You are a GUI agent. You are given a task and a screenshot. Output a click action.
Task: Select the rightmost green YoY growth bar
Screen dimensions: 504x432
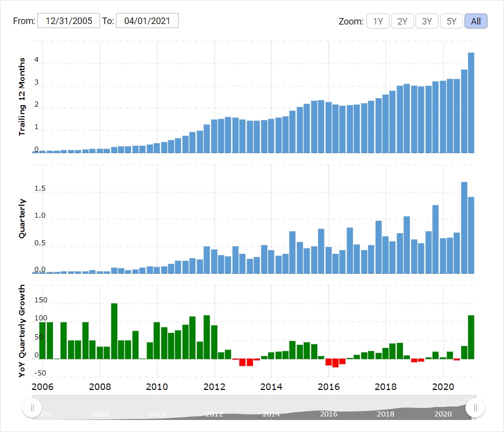pos(471,337)
